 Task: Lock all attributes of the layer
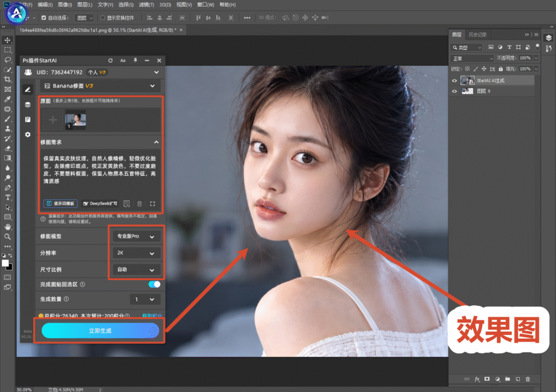tap(501, 69)
